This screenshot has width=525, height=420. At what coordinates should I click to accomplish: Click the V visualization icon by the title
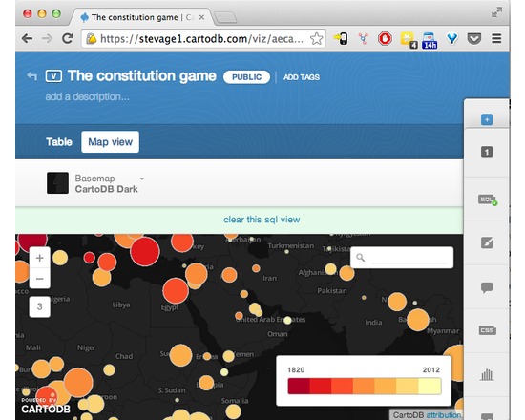point(53,76)
